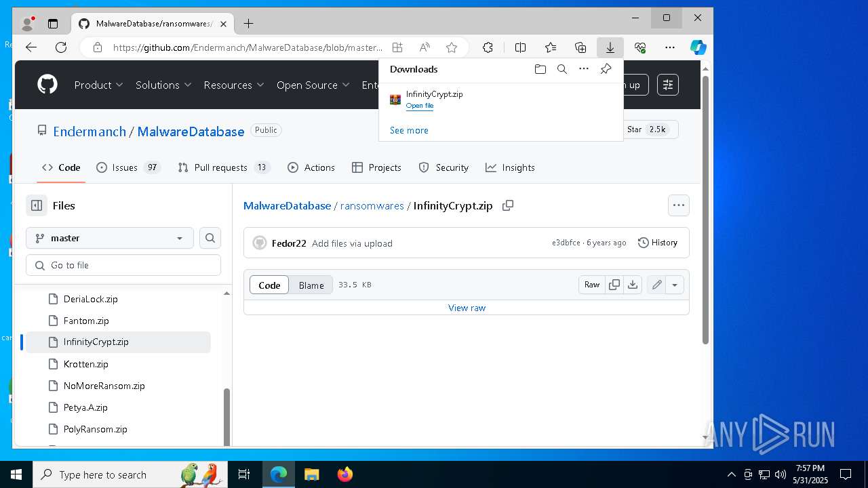Open the Endermanch user profile link
The height and width of the screenshot is (488, 868).
[90, 131]
